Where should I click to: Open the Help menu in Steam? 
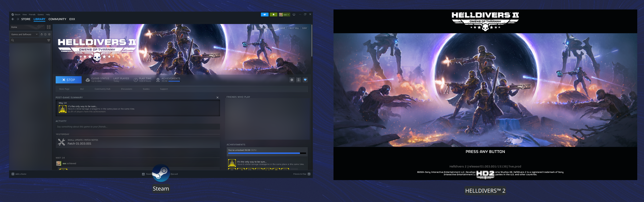48,15
